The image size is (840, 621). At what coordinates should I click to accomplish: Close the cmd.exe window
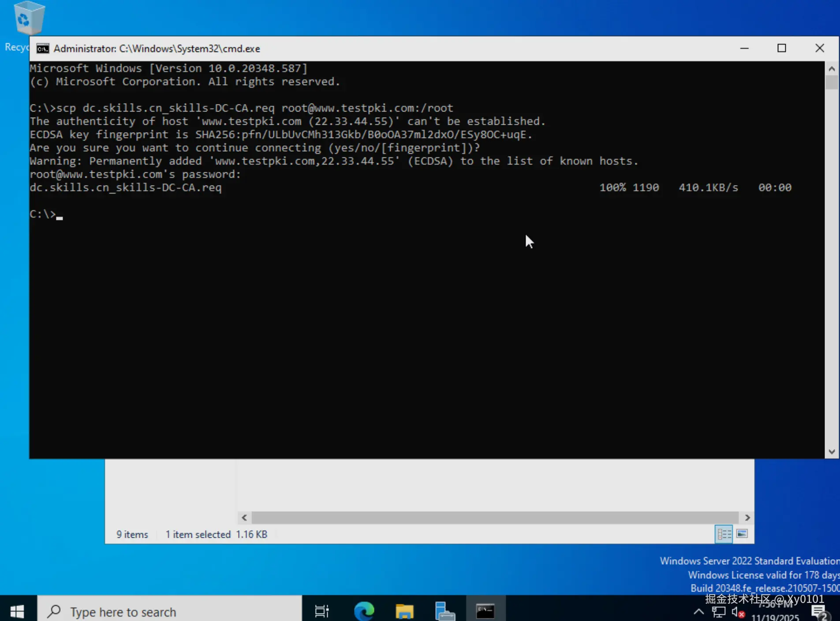[820, 48]
